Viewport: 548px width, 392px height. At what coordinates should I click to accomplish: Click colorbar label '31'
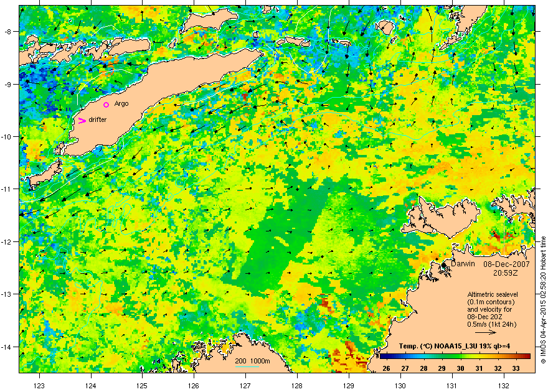[479, 368]
